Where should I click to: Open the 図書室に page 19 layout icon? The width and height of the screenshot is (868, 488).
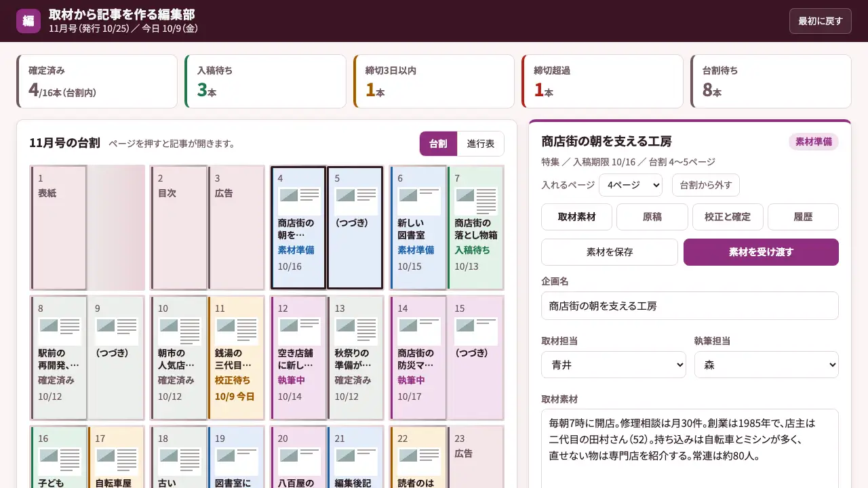coord(237,462)
